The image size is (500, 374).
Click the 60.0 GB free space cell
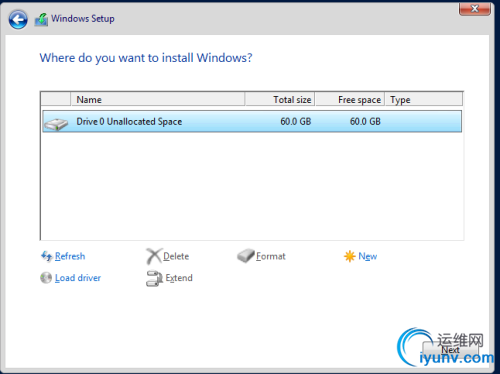(365, 122)
